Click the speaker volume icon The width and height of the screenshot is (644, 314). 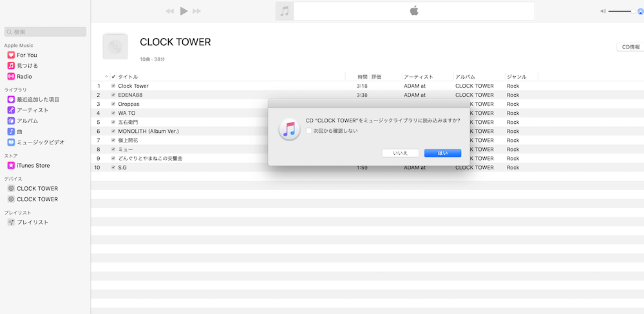click(603, 12)
